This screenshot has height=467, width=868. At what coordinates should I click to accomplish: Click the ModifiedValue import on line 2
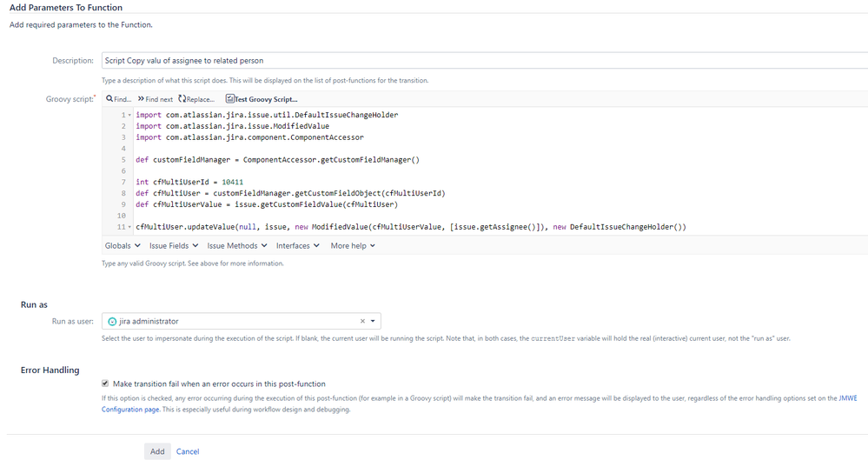pos(233,126)
